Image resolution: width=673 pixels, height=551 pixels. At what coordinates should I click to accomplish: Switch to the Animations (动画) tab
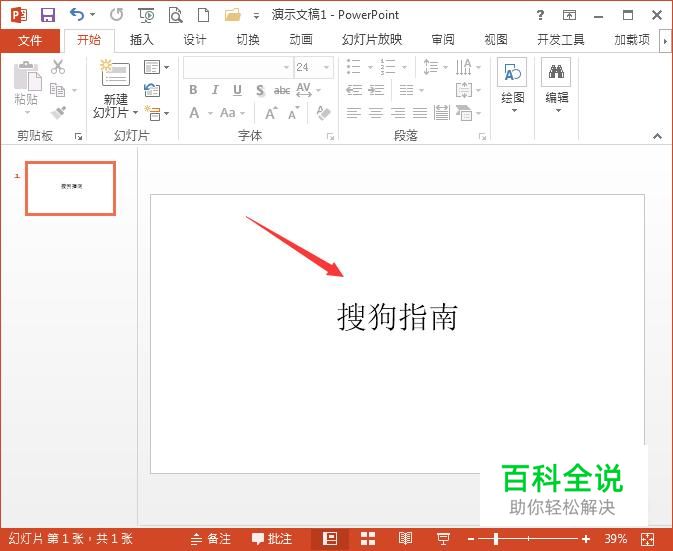[x=301, y=40]
